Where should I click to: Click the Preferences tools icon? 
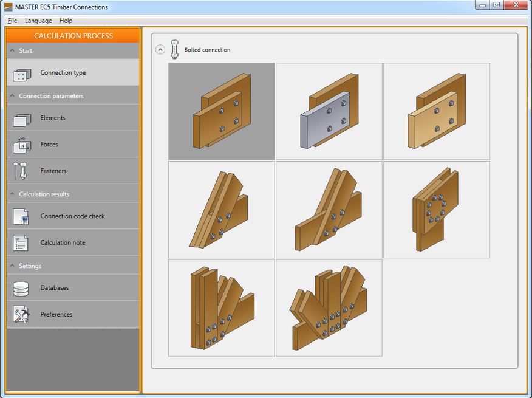[21, 315]
